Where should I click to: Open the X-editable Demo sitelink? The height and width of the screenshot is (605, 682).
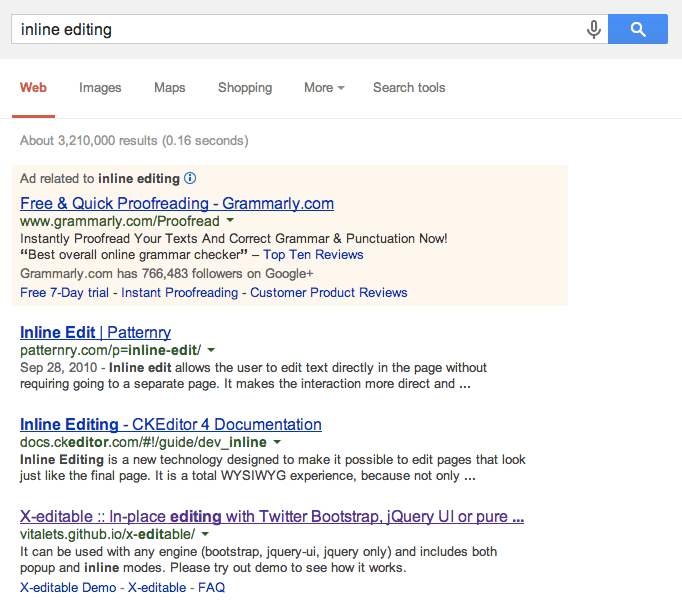[68, 588]
